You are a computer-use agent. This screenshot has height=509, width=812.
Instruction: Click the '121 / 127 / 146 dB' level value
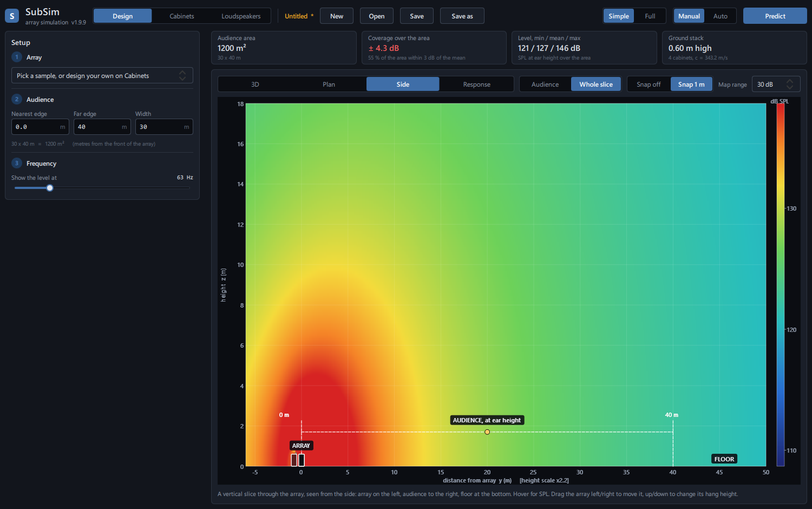(x=549, y=48)
